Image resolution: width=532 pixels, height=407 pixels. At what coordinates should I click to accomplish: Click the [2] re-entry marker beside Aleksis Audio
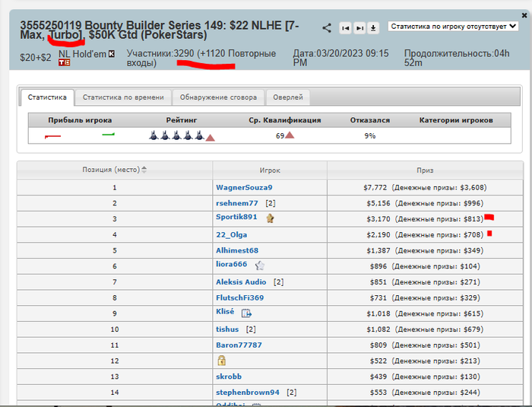tap(279, 282)
